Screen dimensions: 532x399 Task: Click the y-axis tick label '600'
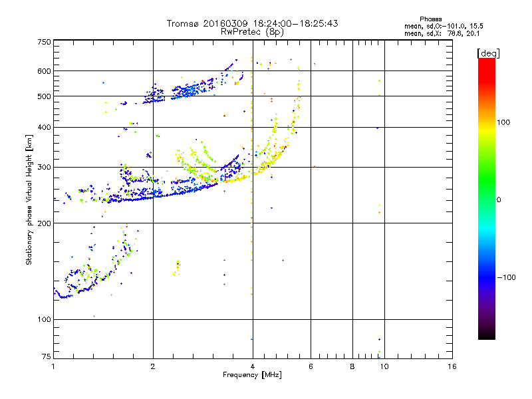tap(44, 71)
